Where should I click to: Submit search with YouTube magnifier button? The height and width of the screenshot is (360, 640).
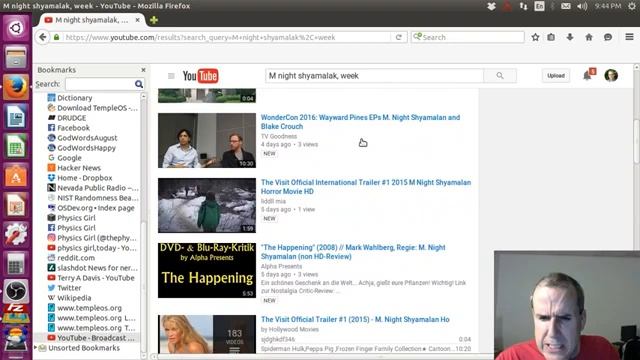click(x=500, y=76)
